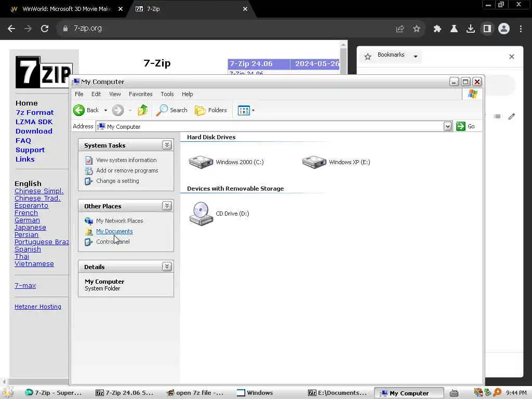532x399 pixels.
Task: Select the Windows XP (E:) drive icon
Action: click(x=314, y=162)
